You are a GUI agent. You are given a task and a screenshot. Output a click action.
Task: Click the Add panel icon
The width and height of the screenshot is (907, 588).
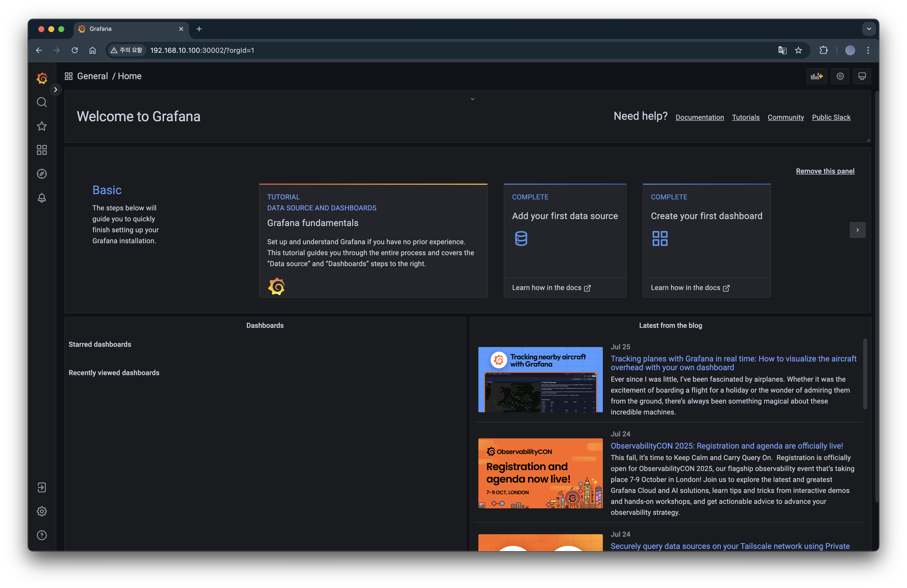[x=816, y=76]
